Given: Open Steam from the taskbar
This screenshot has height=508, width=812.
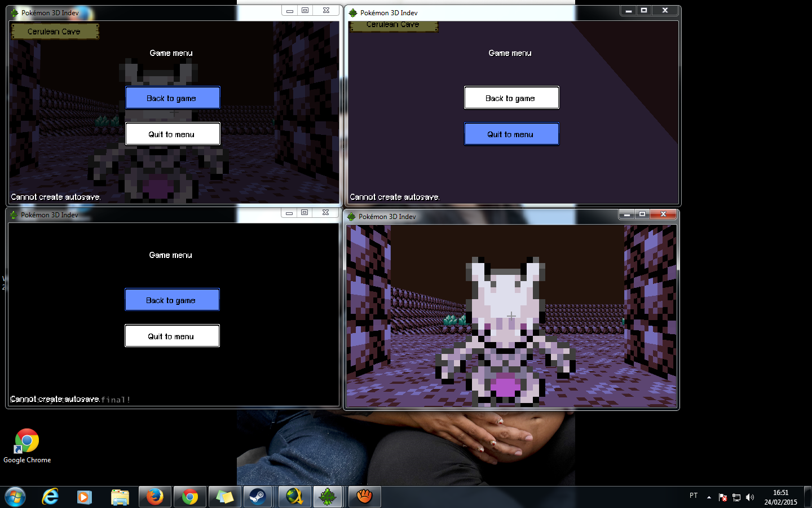Looking at the screenshot, I should [x=259, y=497].
